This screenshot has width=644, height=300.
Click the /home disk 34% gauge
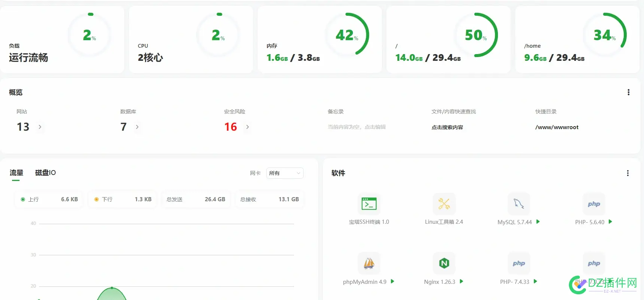click(605, 35)
